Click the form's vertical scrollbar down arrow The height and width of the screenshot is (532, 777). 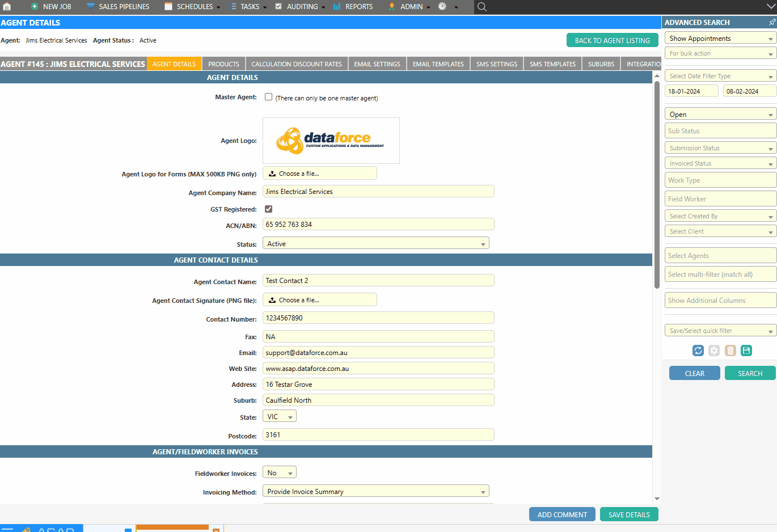pyautogui.click(x=657, y=499)
